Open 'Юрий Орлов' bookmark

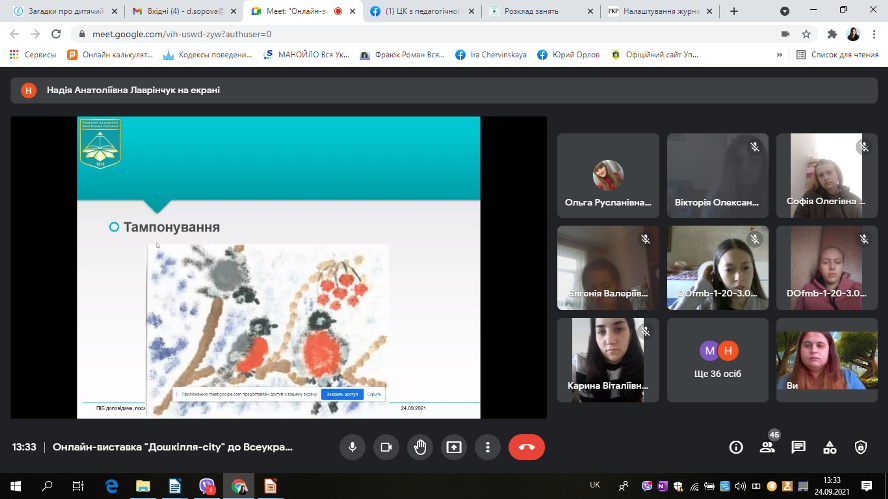569,55
